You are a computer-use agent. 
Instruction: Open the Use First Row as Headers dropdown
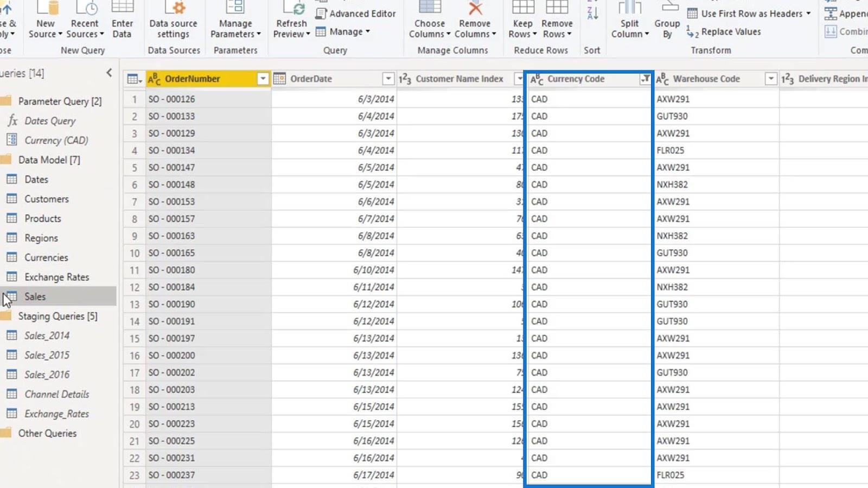click(x=808, y=14)
